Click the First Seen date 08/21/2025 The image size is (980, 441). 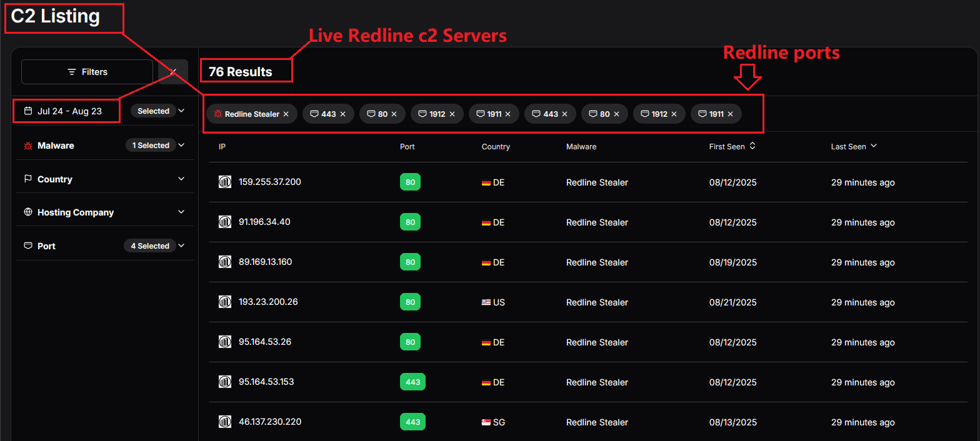pos(733,302)
